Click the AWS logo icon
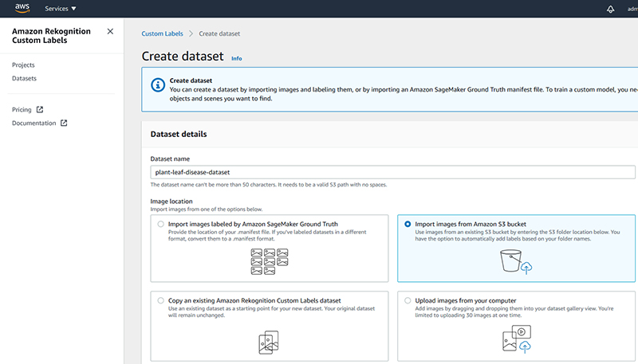 pyautogui.click(x=22, y=8)
